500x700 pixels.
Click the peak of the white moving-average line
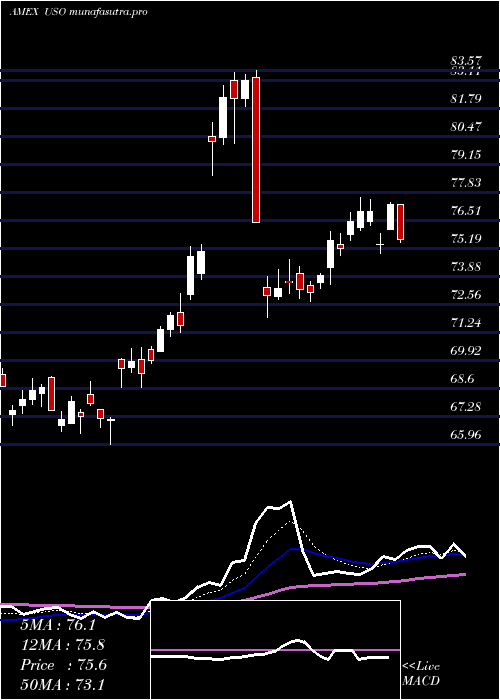click(x=291, y=502)
